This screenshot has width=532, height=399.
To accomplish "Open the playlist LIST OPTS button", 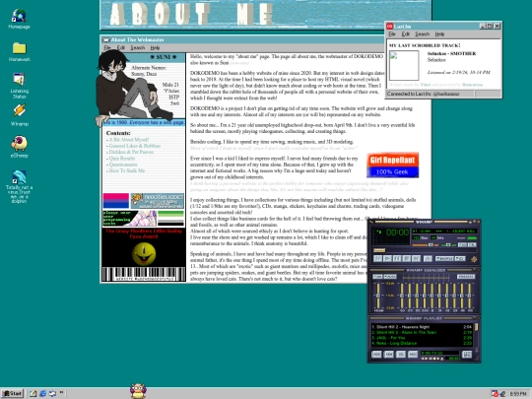I will 467,355.
